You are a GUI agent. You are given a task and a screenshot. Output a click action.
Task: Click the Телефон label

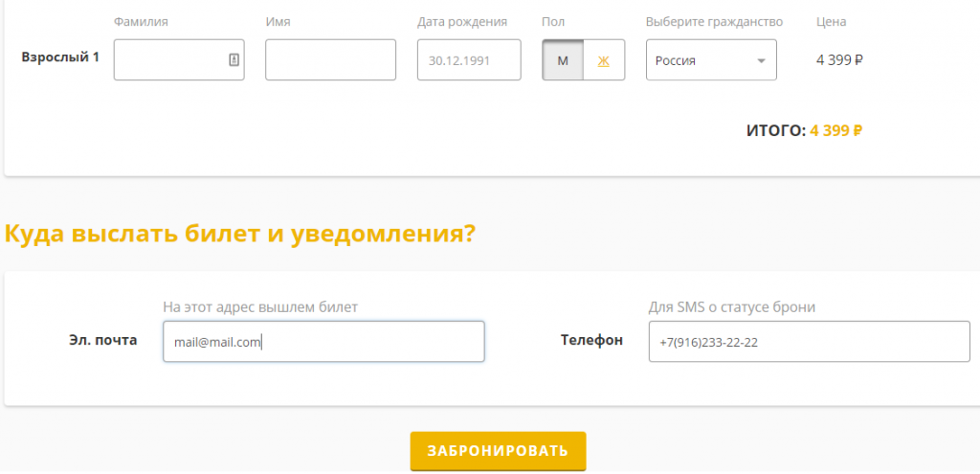(591, 340)
